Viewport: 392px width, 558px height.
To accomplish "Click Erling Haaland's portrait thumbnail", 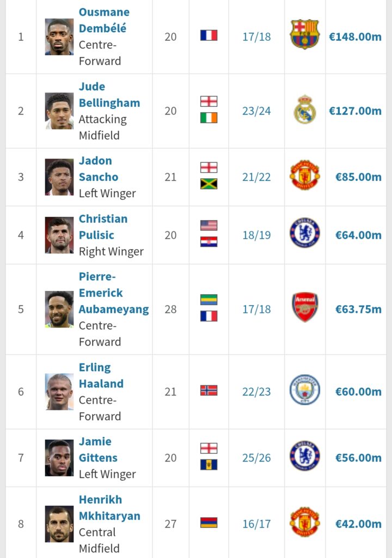I will (59, 391).
